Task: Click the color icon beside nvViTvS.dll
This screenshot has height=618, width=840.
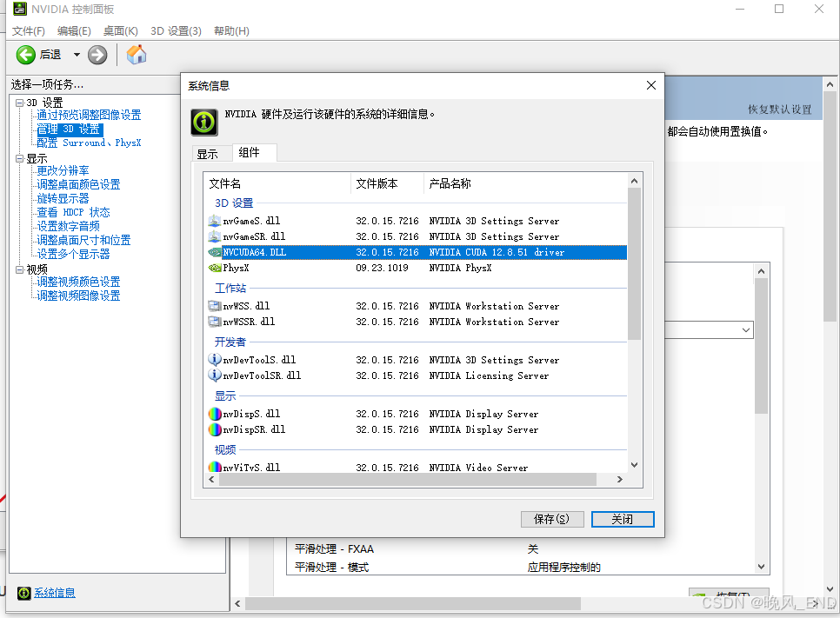Action: (x=214, y=467)
